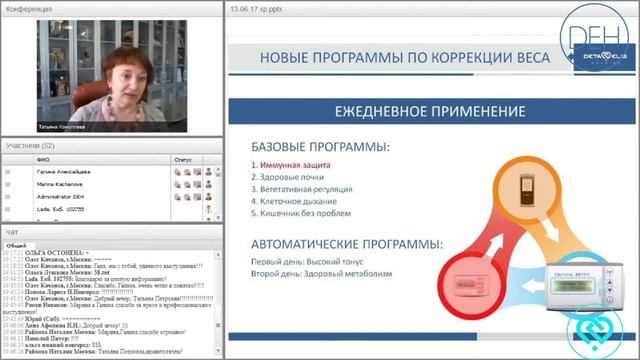The image size is (640, 360).
Task: Select participant Lada. Екб. 102755
Action: 60,209
